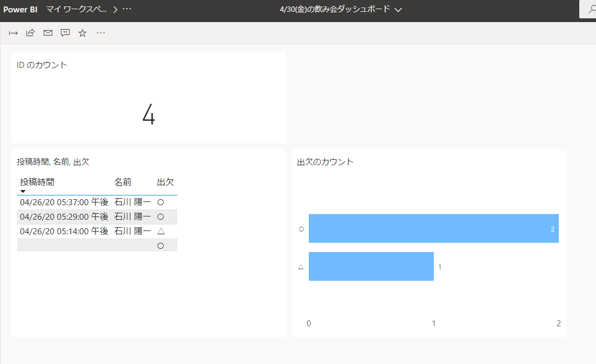Image resolution: width=596 pixels, height=364 pixels.
Task: Click 石川 陽一 in the 05:37:00 row
Action: [133, 202]
